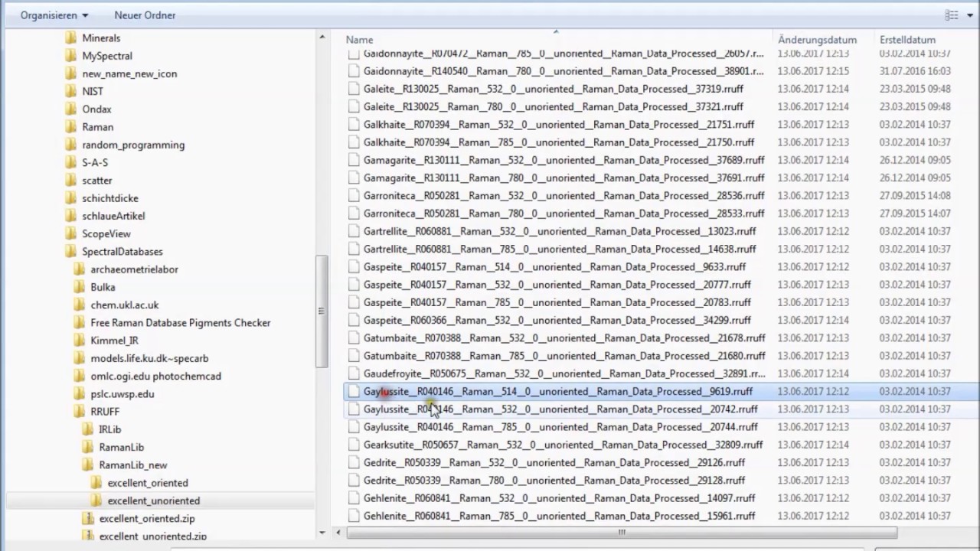Click file icon of Gedrite Raman 780 29128
This screenshot has height=551, width=980.
(353, 480)
